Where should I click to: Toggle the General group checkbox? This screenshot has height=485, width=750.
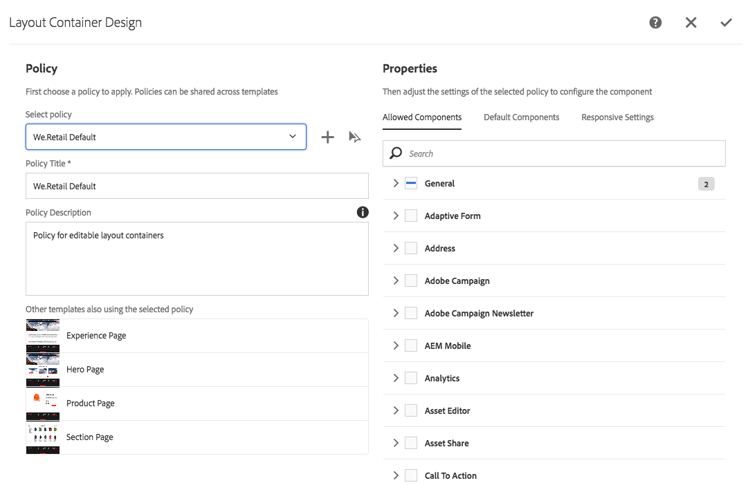[x=411, y=184]
